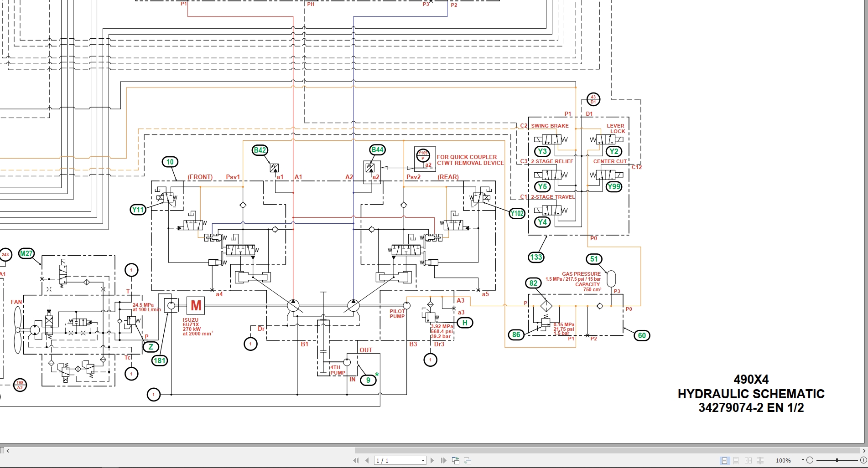
Task: Select the next view (forward) icon
Action: tap(468, 460)
